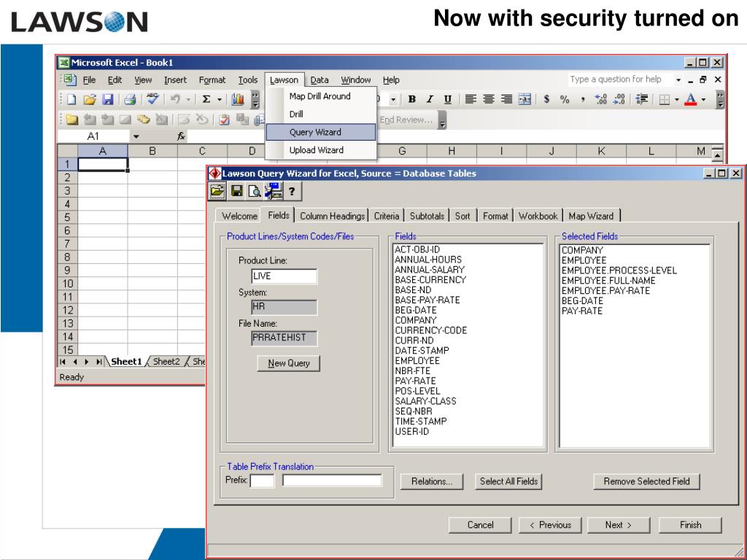Click the Undo arrow icon
Viewport: 747px width, 560px height.
pos(175,99)
